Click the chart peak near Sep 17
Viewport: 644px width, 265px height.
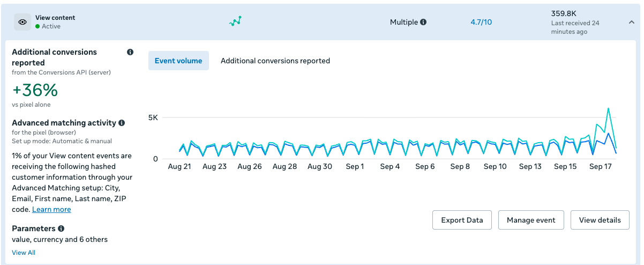(608, 108)
